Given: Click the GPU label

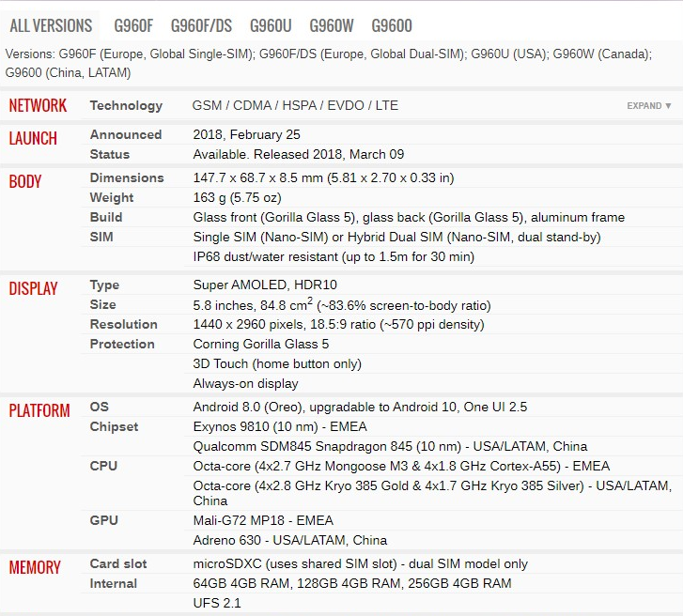Looking at the screenshot, I should coord(103,520).
